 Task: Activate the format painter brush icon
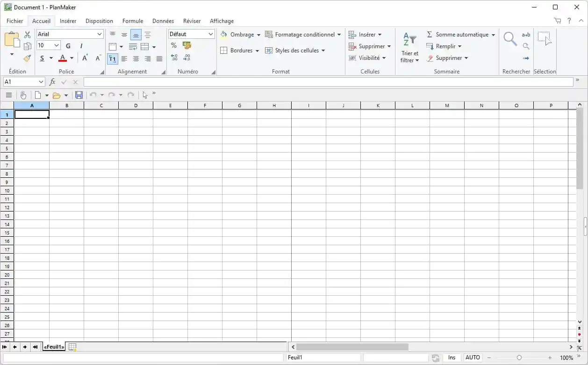27,58
